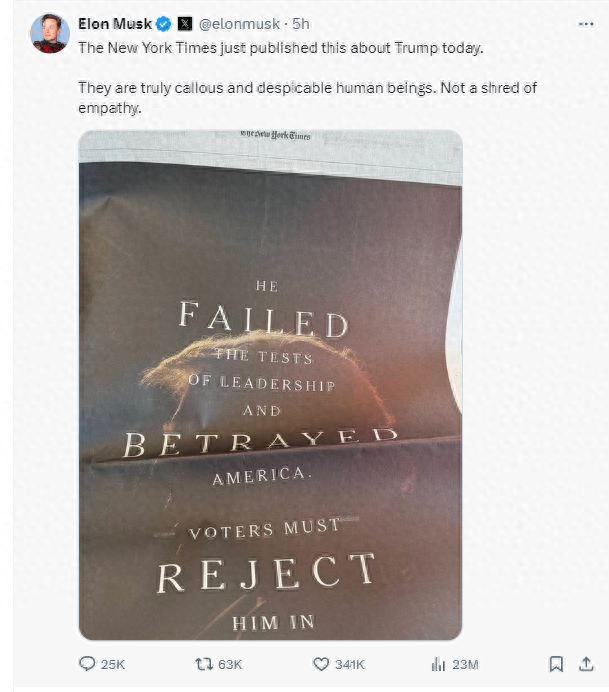Open the view analytics bar chart icon
The height and width of the screenshot is (692, 609).
[437, 664]
